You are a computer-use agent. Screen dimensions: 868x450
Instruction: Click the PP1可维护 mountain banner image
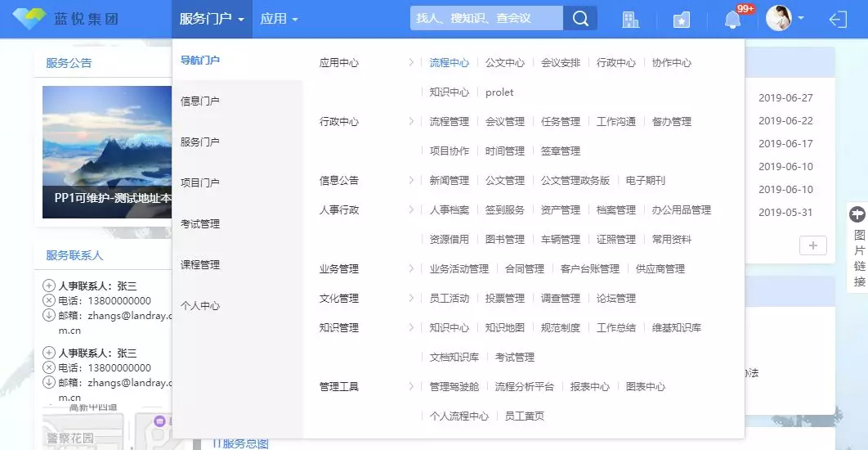coord(107,152)
